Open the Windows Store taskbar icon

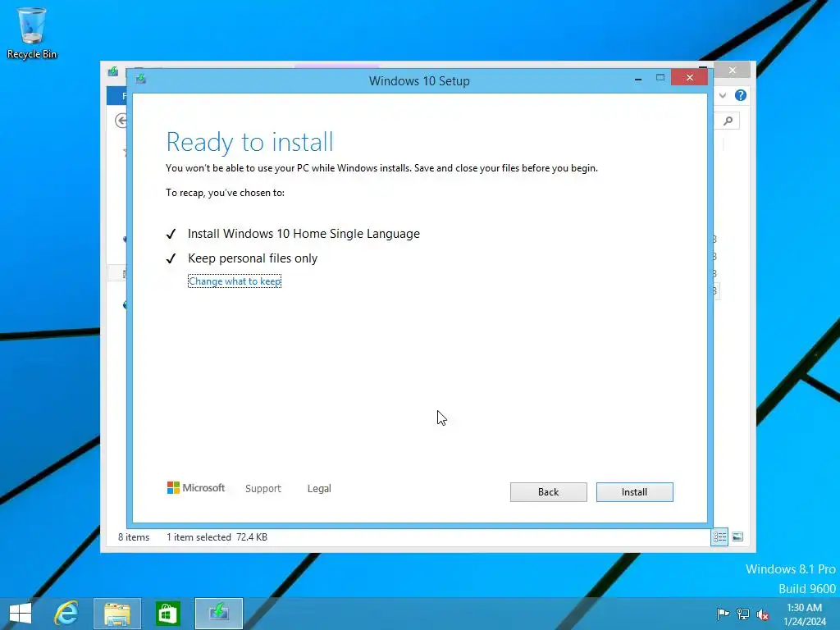(167, 614)
